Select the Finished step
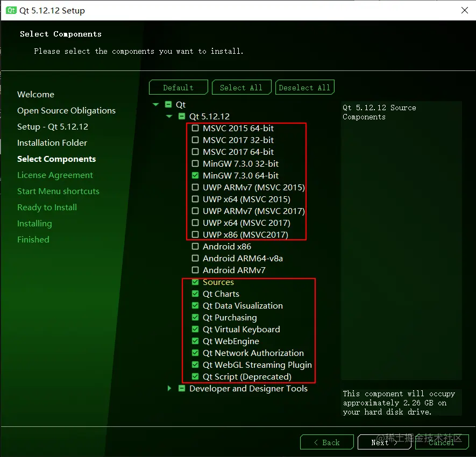This screenshot has width=476, height=457. (33, 239)
